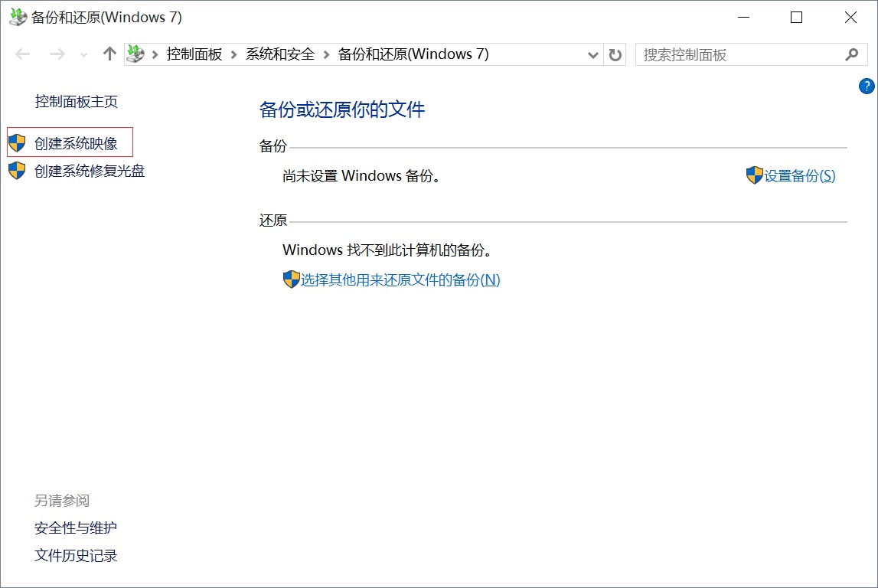The image size is (878, 588).
Task: Click the refresh icon in the address bar
Action: pos(615,54)
